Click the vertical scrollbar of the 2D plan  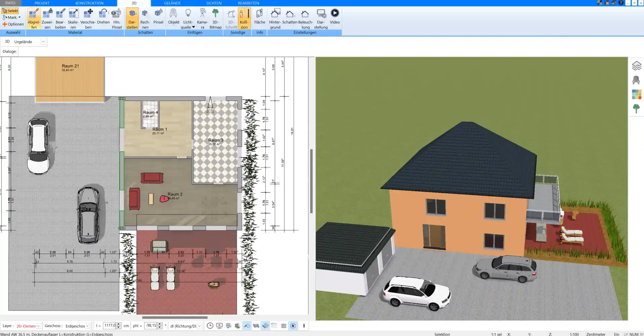[x=311, y=181]
